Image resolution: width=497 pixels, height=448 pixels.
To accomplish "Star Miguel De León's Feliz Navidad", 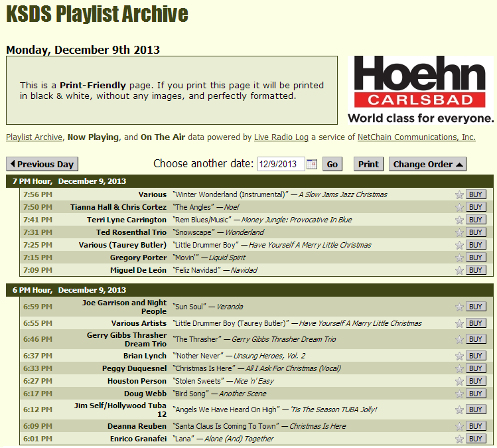I will [459, 270].
